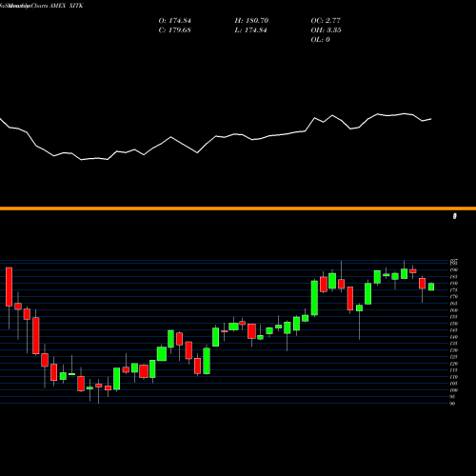Click the '95' price axis label

click(x=453, y=397)
